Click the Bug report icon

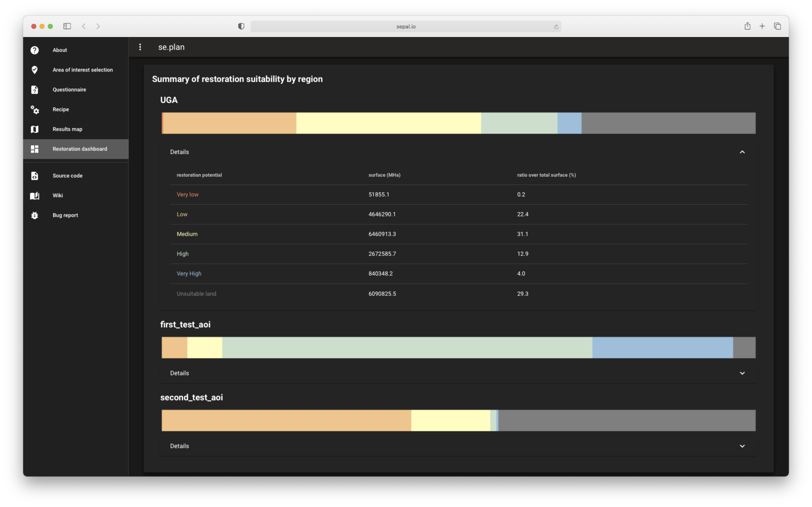pos(35,215)
